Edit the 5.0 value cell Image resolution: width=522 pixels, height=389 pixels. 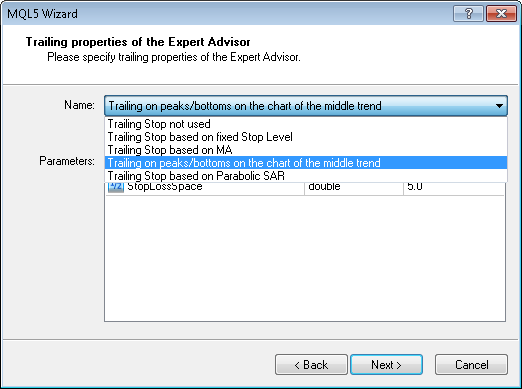(454, 187)
